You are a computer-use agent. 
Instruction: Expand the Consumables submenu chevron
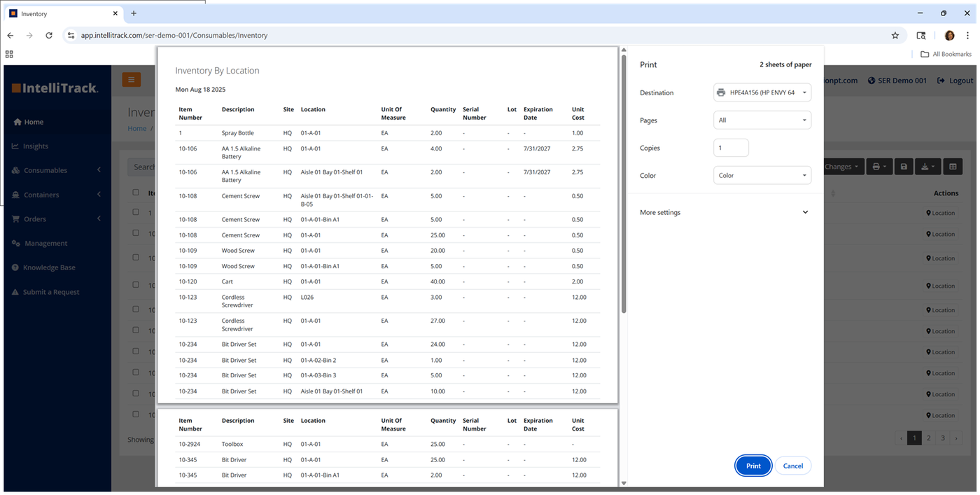(x=99, y=170)
